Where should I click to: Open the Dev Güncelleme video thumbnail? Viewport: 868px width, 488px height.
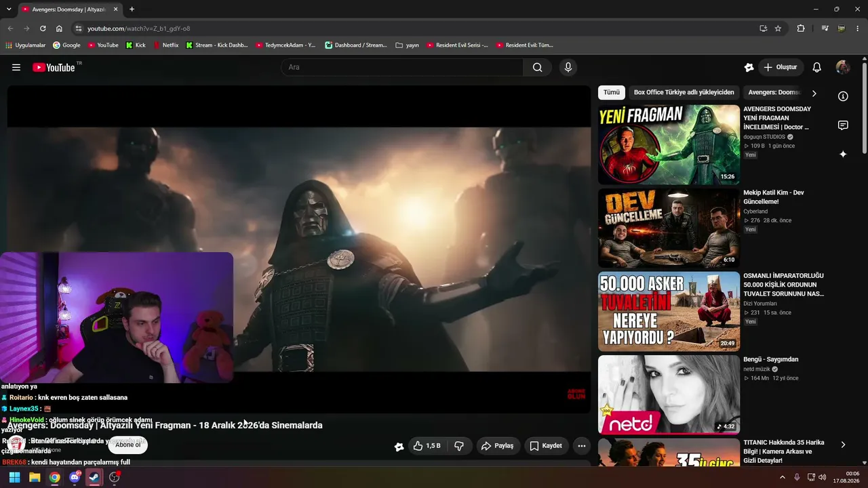(x=669, y=228)
